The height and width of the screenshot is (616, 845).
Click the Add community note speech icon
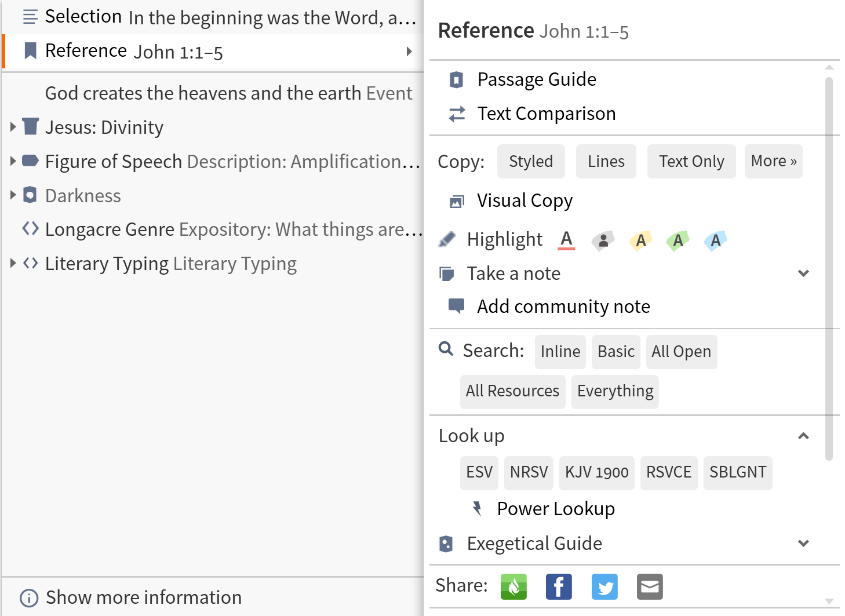click(457, 306)
